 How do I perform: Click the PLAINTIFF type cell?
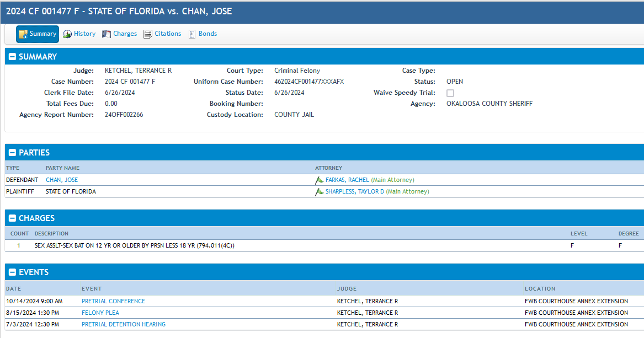click(20, 191)
